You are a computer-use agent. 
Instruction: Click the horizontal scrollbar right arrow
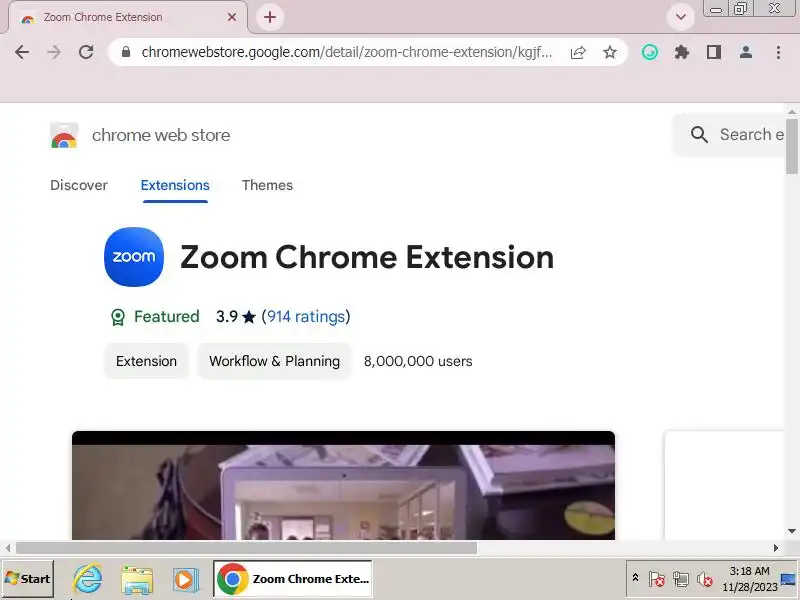tap(776, 548)
